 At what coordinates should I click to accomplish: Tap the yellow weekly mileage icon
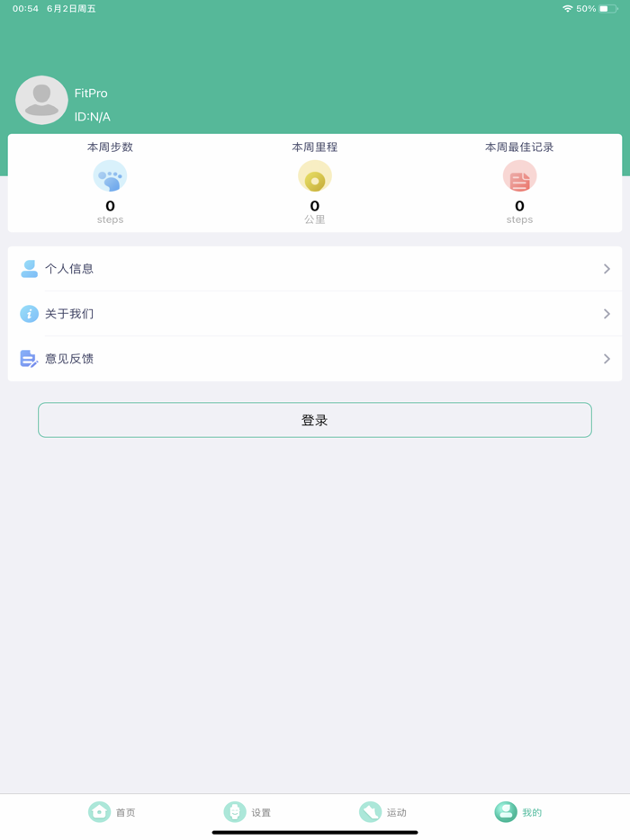point(315,176)
